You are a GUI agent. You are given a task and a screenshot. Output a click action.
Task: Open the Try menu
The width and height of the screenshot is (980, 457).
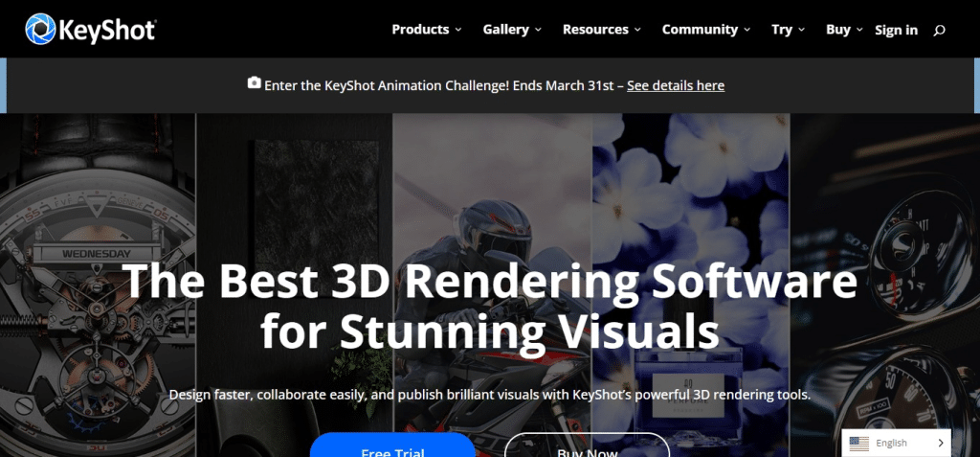[782, 30]
